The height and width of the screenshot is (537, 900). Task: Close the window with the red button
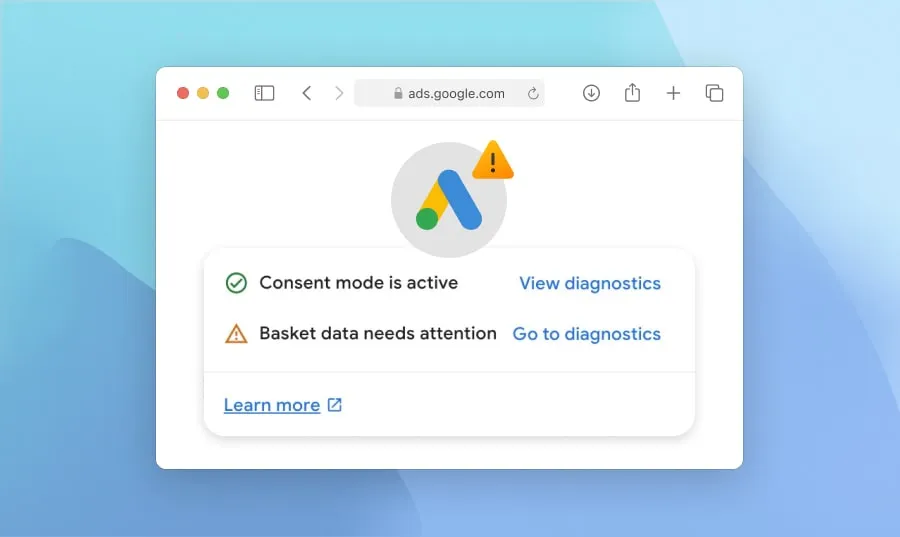click(x=183, y=93)
